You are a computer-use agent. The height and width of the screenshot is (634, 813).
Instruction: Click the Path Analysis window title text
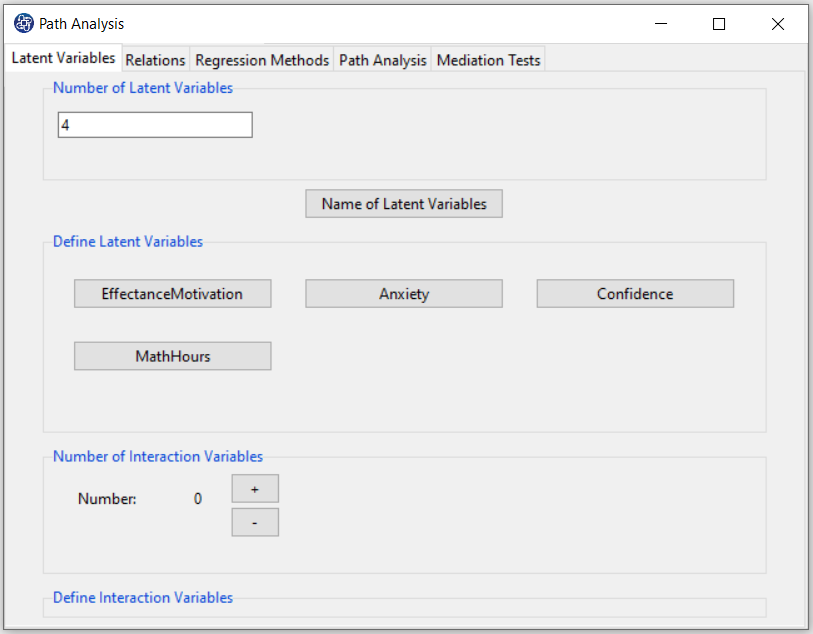click(x=82, y=24)
